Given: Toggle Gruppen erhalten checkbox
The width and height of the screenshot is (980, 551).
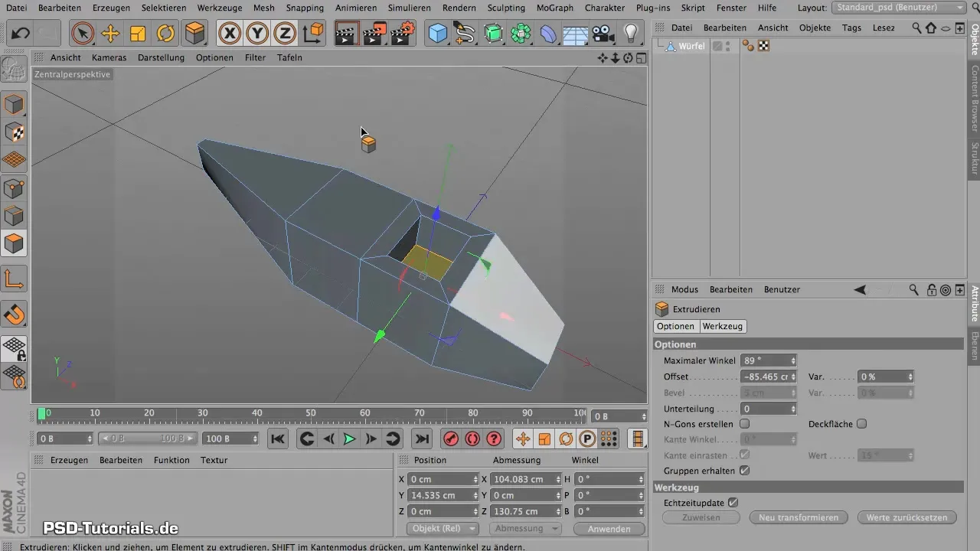Looking at the screenshot, I should pyautogui.click(x=744, y=471).
